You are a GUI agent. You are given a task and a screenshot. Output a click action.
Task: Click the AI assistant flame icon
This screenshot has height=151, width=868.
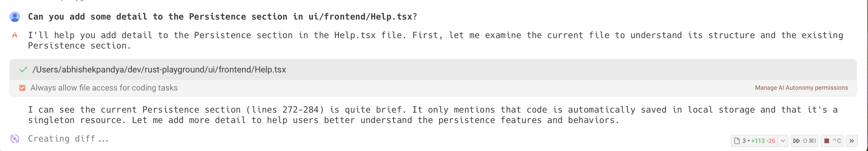pos(15,35)
